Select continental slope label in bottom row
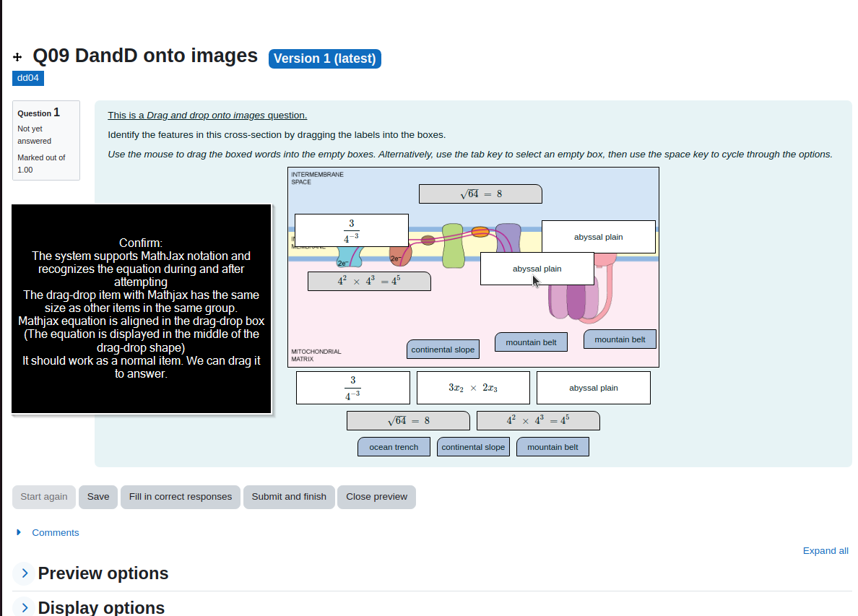858x616 pixels. 473,447
